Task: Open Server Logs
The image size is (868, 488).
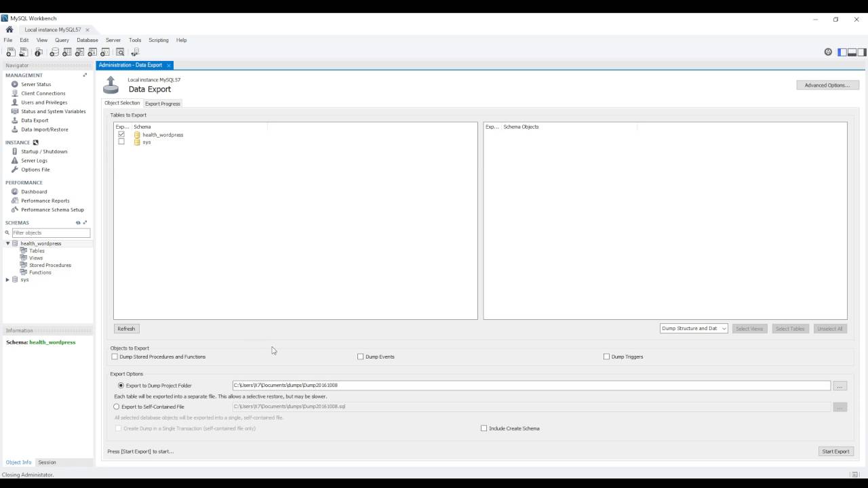Action: [x=34, y=161]
